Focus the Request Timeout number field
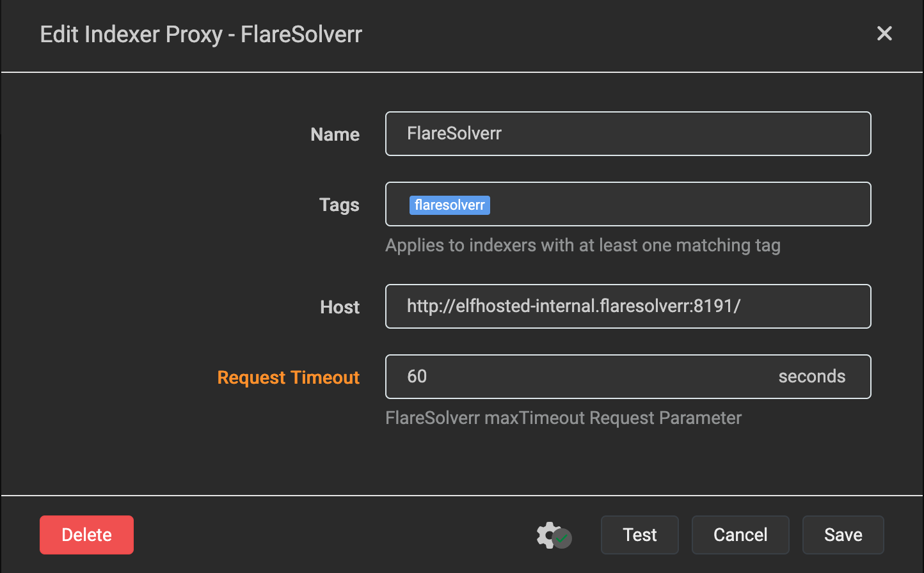This screenshot has width=924, height=573. (x=576, y=377)
